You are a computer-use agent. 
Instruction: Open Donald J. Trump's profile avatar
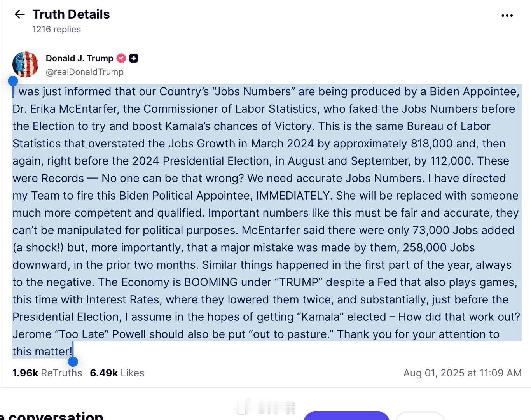tap(26, 64)
